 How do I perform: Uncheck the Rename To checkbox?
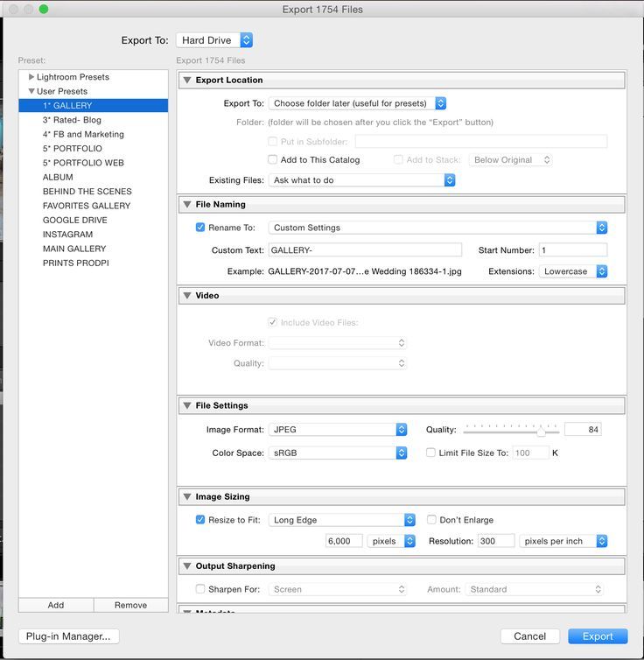200,228
